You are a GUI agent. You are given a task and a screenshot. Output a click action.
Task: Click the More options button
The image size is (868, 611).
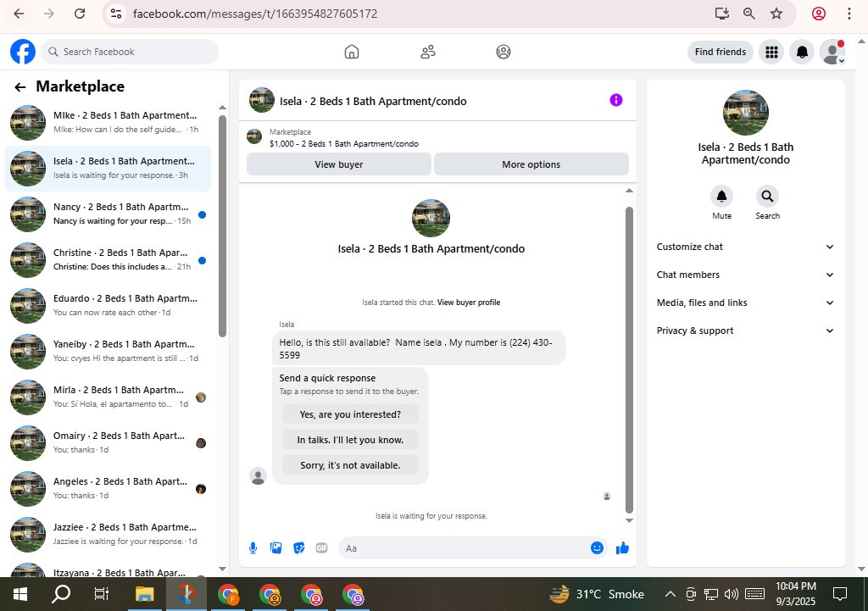pos(531,164)
